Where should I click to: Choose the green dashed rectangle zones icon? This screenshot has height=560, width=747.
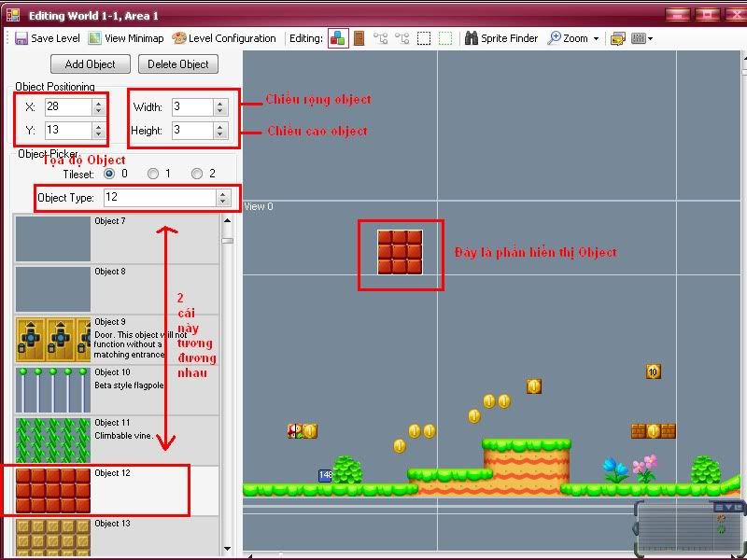[x=445, y=38]
